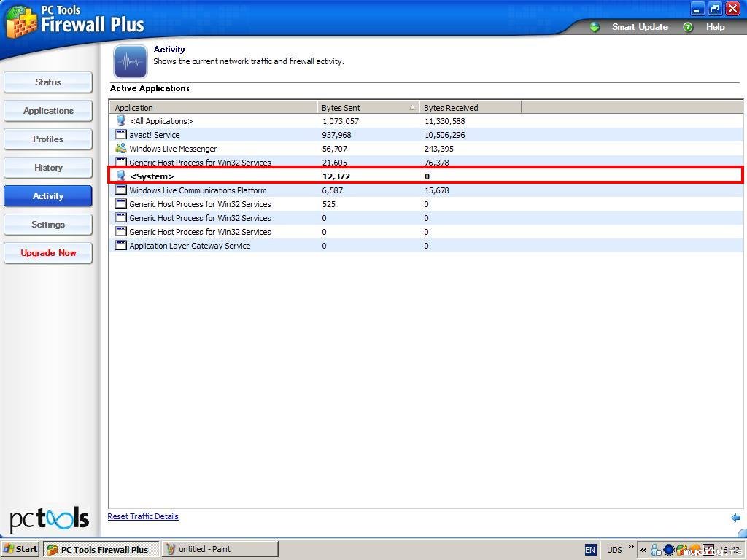Click the Windows Live Messenger buddy icon
The height and width of the screenshot is (560, 747).
121,148
